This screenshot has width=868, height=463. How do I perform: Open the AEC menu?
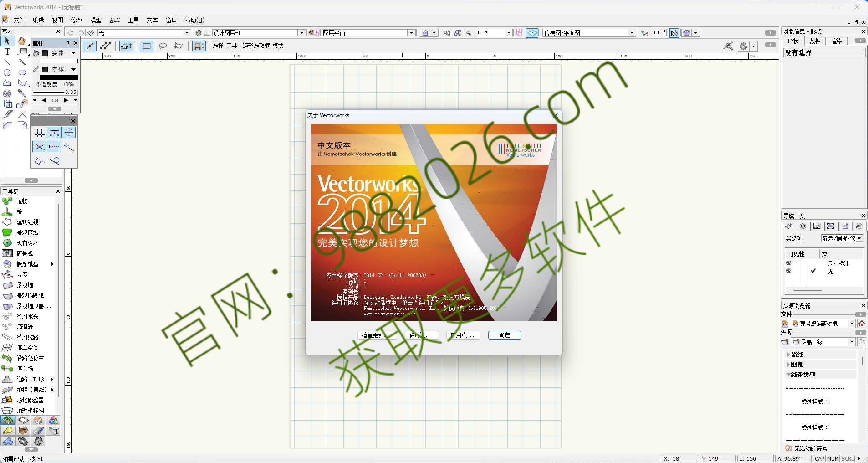pos(115,20)
